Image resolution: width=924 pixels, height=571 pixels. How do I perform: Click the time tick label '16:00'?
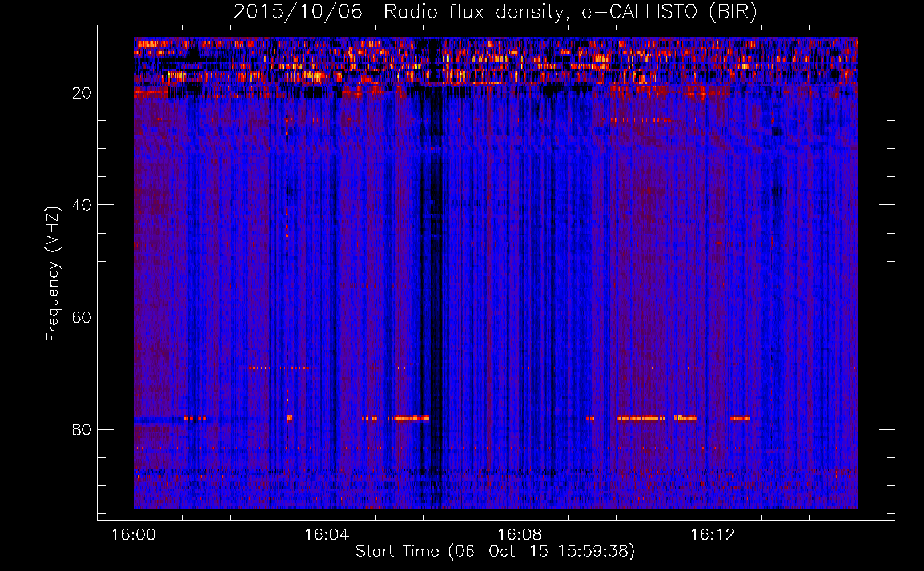pyautogui.click(x=134, y=535)
